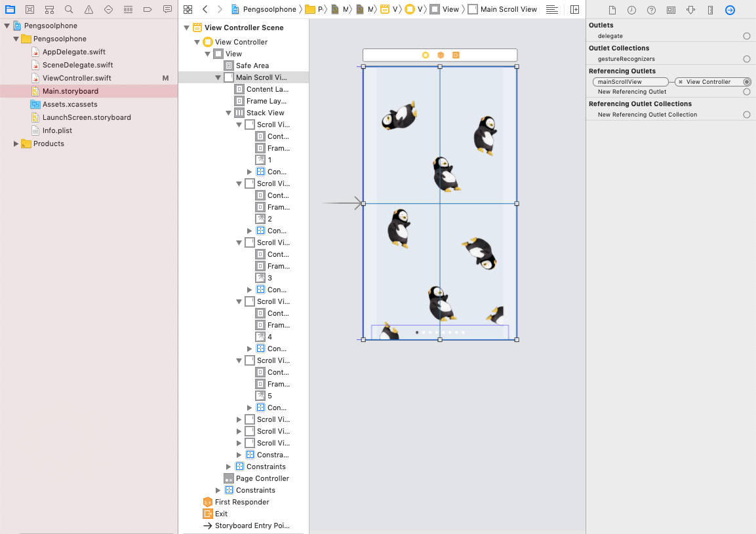Open the Quick Help inspector icon
756x534 pixels.
pos(651,10)
